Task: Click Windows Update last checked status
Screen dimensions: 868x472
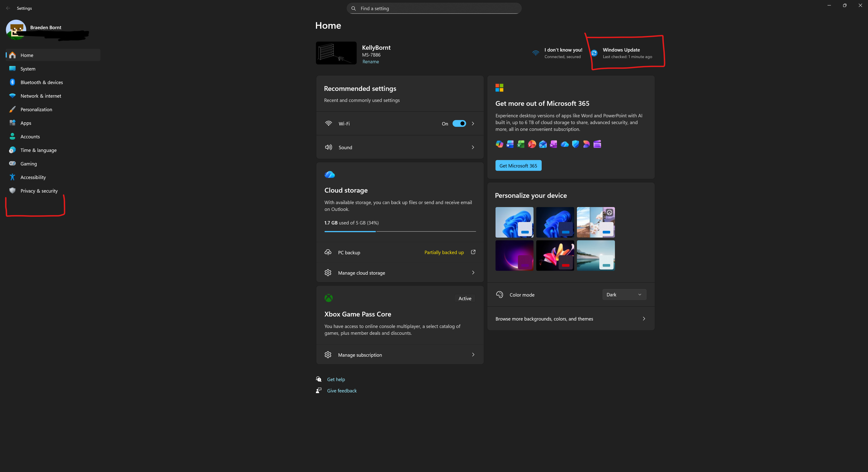Action: pyautogui.click(x=627, y=57)
